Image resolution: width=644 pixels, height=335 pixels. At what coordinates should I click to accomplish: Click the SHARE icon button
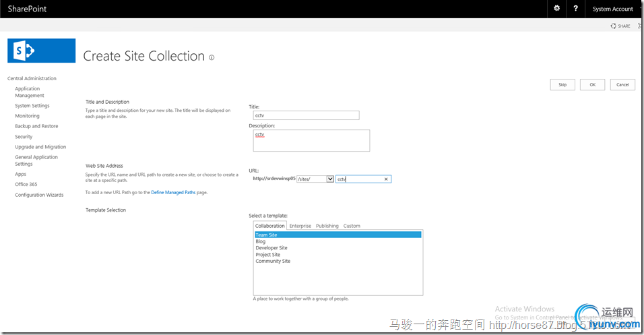(620, 26)
